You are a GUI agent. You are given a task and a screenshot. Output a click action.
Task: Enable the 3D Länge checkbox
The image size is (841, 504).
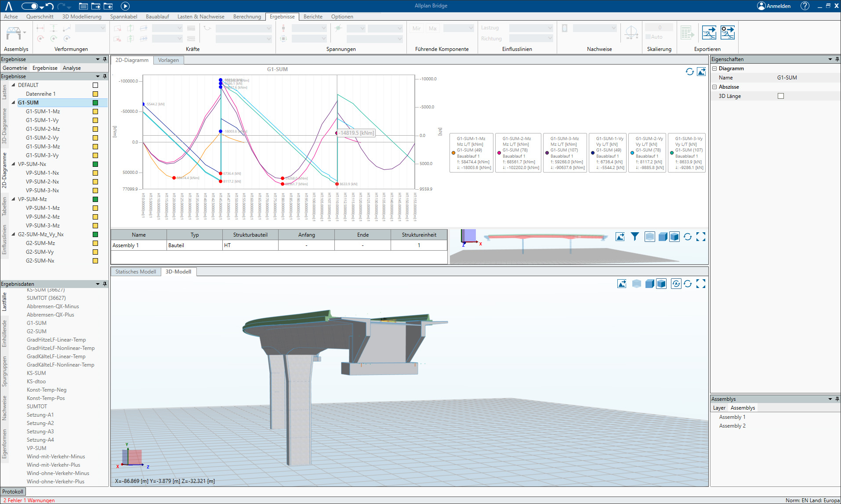781,96
